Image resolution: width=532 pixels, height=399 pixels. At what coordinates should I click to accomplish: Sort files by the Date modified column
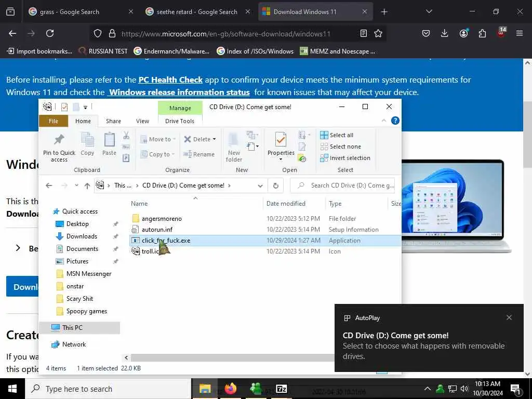(x=286, y=204)
